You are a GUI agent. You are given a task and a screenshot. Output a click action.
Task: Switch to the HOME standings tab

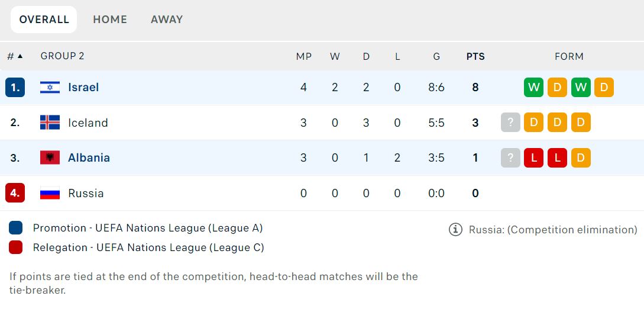pos(110,20)
